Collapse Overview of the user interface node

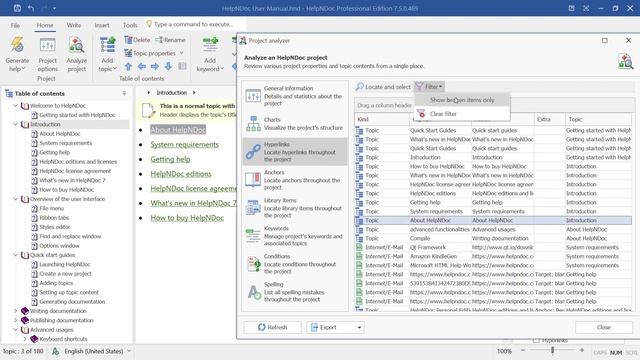[16, 199]
